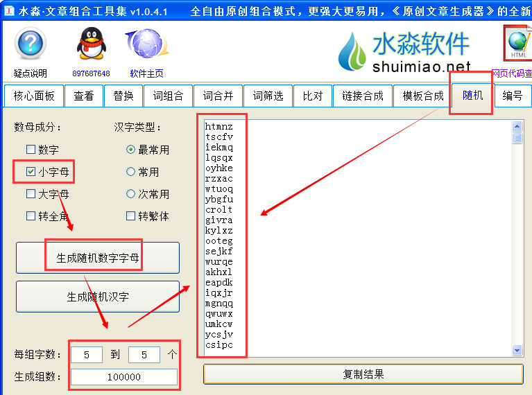Click the 生成组数 input field

click(124, 377)
